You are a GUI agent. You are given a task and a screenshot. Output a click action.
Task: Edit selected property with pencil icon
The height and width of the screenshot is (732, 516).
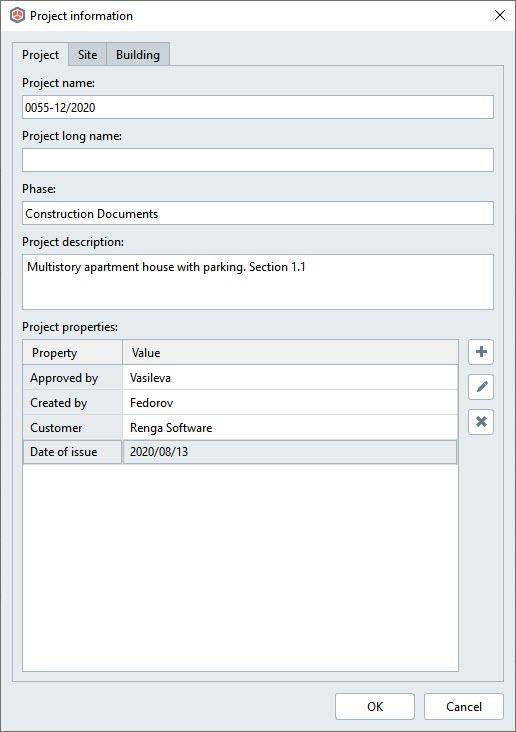(x=481, y=387)
